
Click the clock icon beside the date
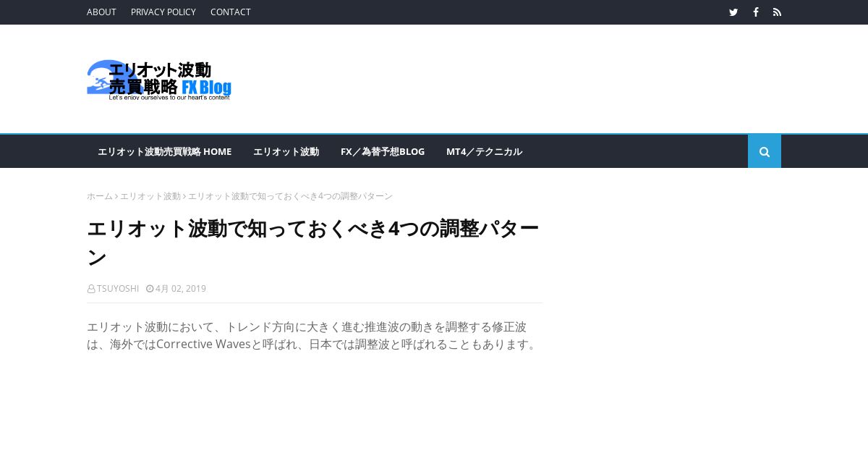150,288
